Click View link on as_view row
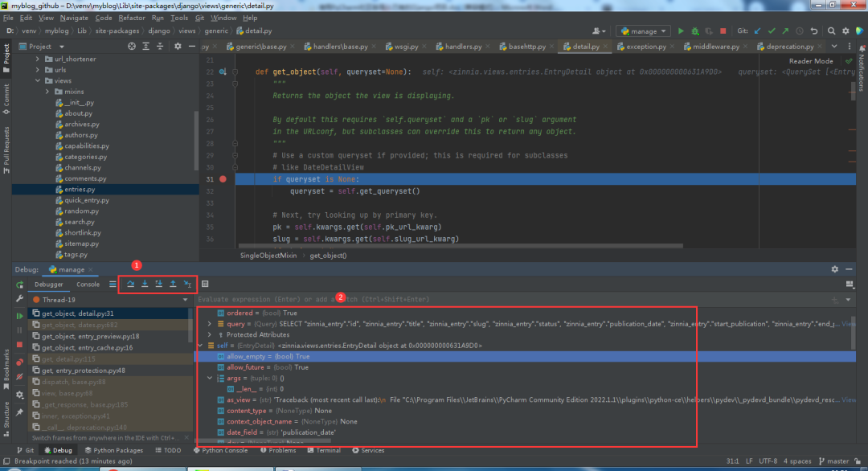Viewport: 868px width, 471px height. [x=849, y=399]
